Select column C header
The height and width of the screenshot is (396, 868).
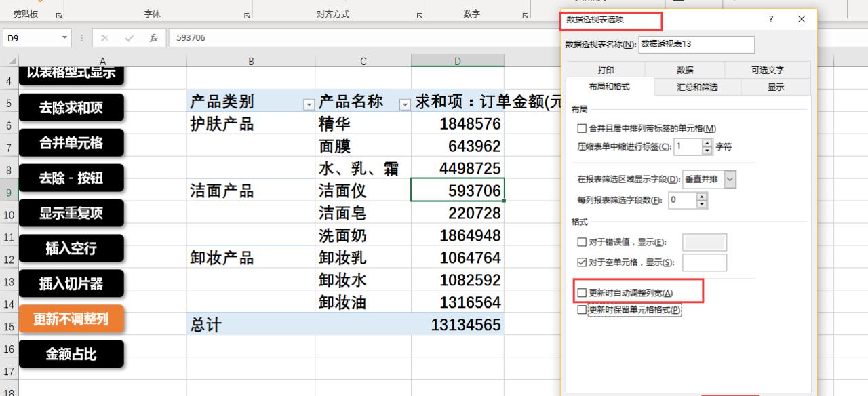363,61
